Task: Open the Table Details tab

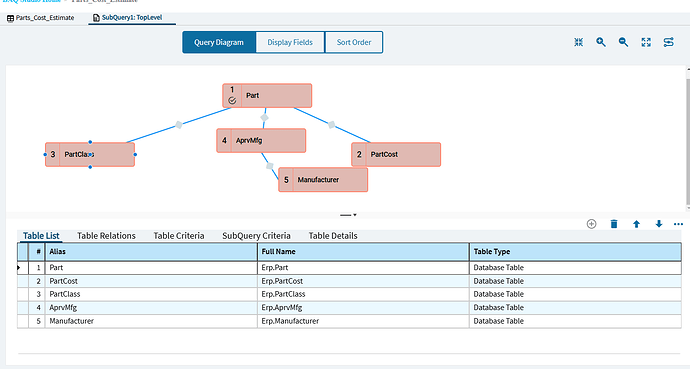Action: tap(333, 236)
